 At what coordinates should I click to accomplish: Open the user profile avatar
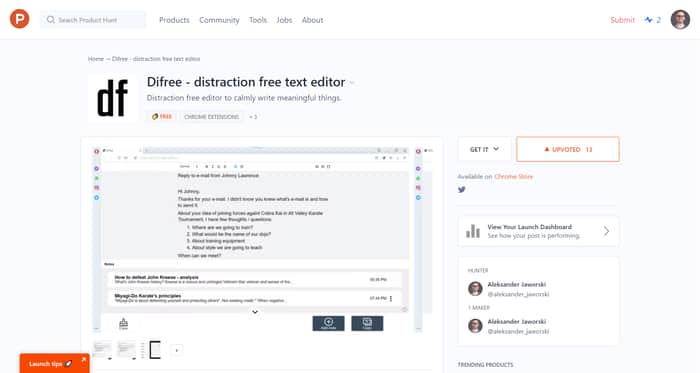[680, 20]
